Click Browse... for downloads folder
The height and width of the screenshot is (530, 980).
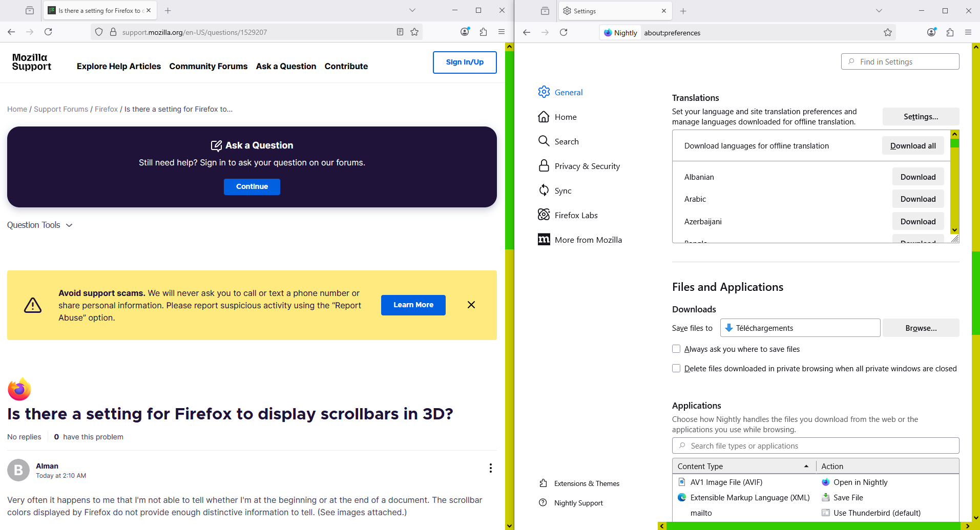(921, 328)
